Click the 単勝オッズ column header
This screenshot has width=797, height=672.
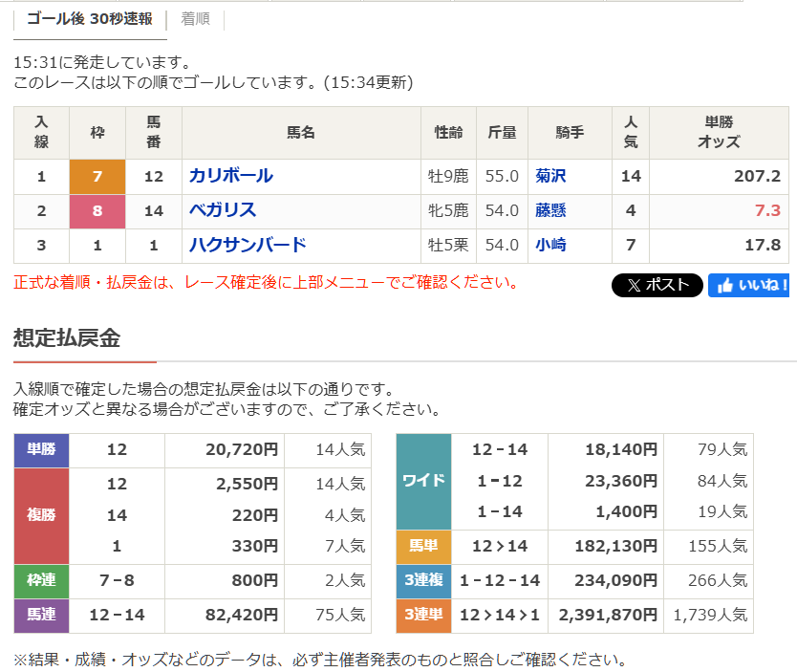[x=719, y=132]
